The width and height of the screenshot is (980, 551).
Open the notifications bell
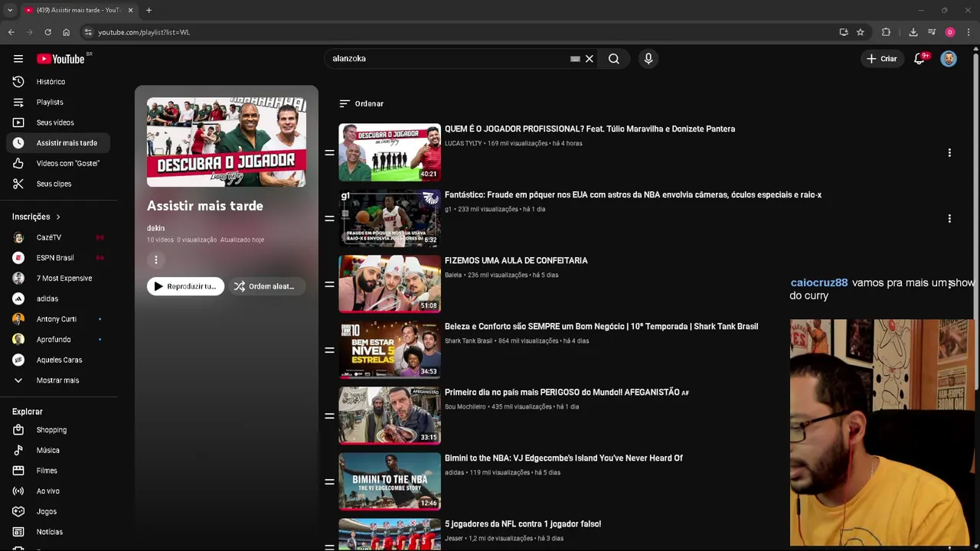tap(920, 59)
